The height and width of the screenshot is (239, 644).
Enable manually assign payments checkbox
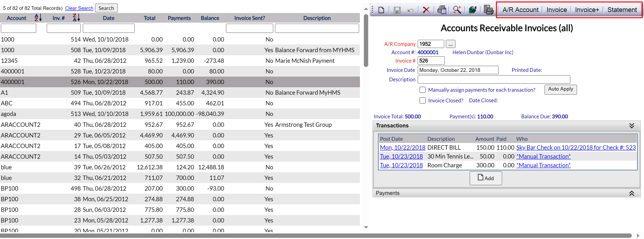point(422,90)
